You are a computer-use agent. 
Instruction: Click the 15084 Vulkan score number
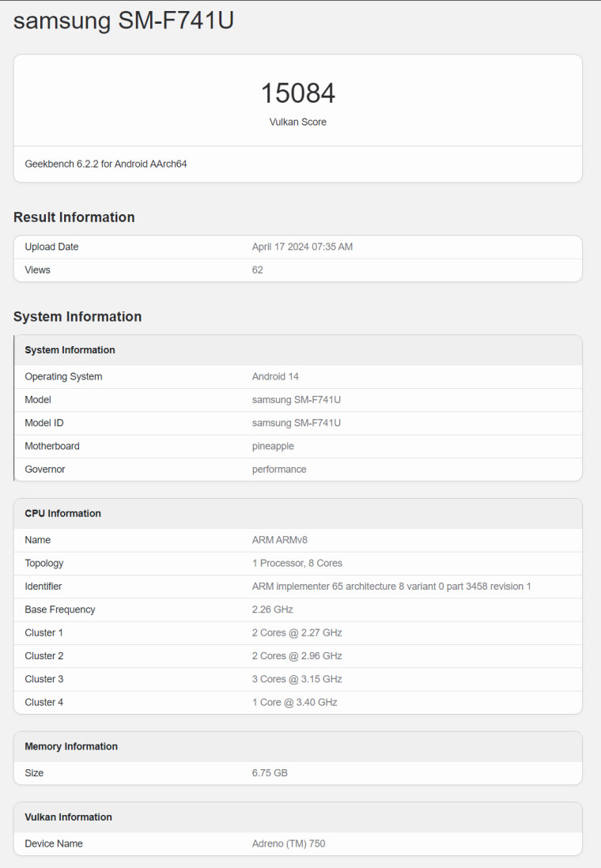(298, 93)
